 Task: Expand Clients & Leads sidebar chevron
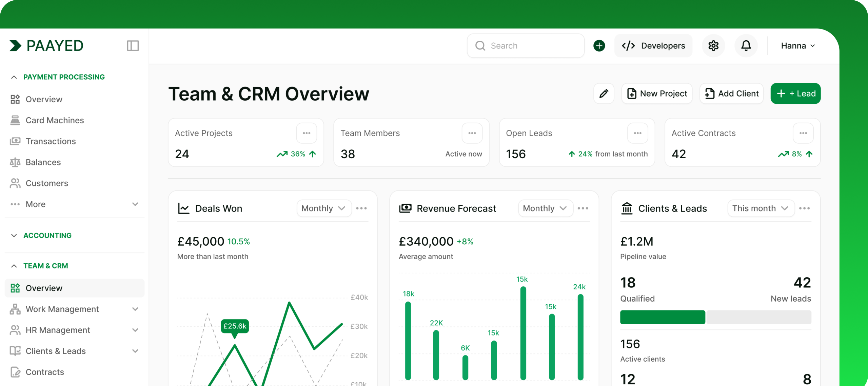135,351
